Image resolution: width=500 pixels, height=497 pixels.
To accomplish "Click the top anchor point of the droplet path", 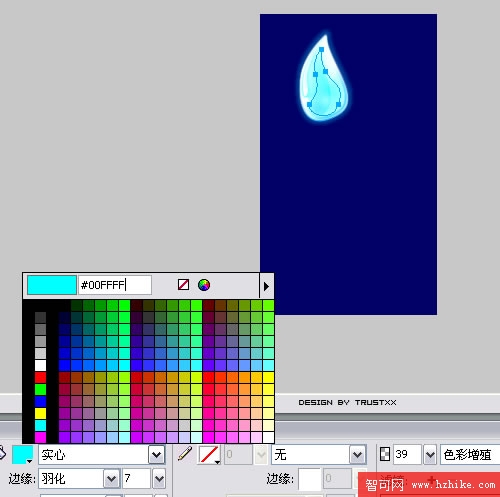I will [321, 49].
